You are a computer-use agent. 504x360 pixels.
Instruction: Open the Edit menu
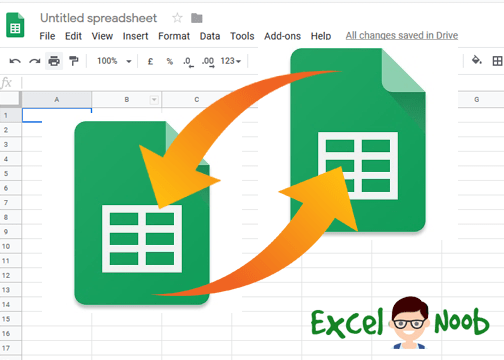click(x=73, y=36)
